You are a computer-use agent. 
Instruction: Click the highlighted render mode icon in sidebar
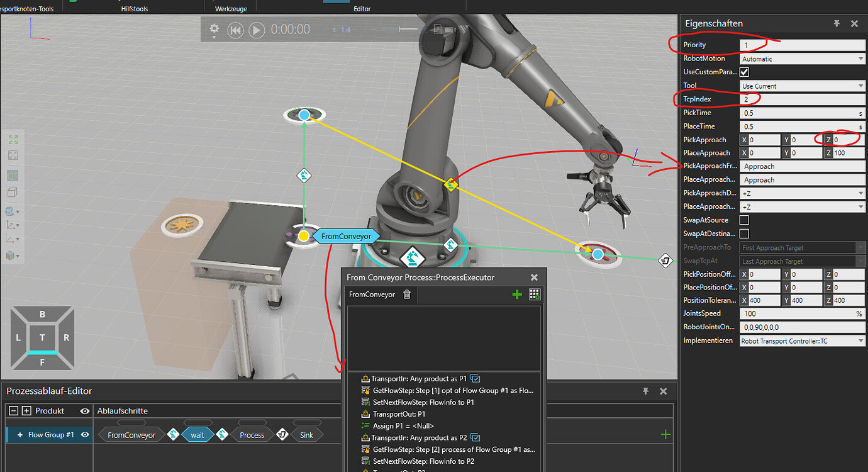[x=14, y=176]
